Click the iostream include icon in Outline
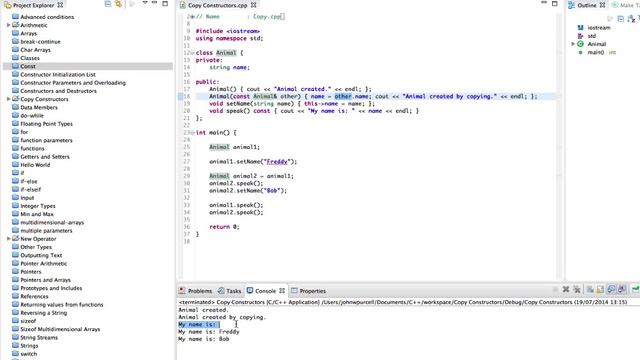 point(580,27)
